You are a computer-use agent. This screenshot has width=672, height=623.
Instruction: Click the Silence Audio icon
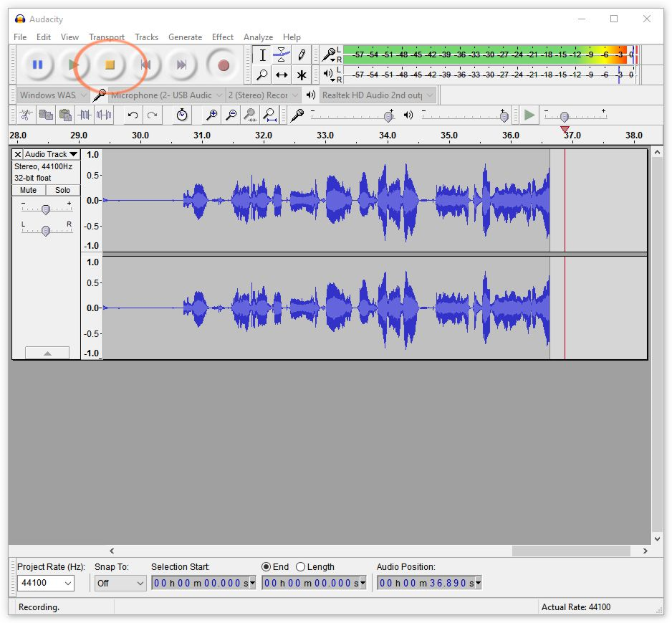[x=104, y=115]
